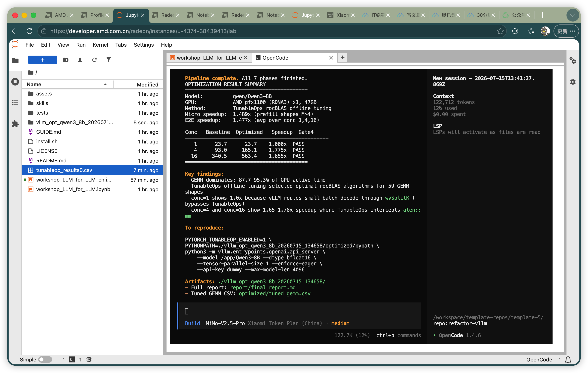Open the File Browser sidebar folder icon
Screen dimensions: 588x373
click(15, 60)
